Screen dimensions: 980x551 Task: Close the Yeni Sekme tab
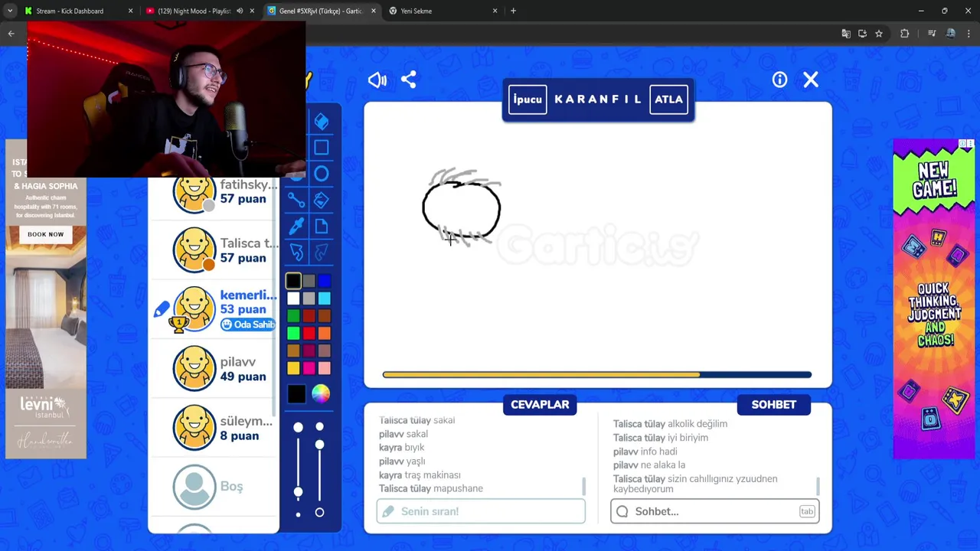(495, 11)
